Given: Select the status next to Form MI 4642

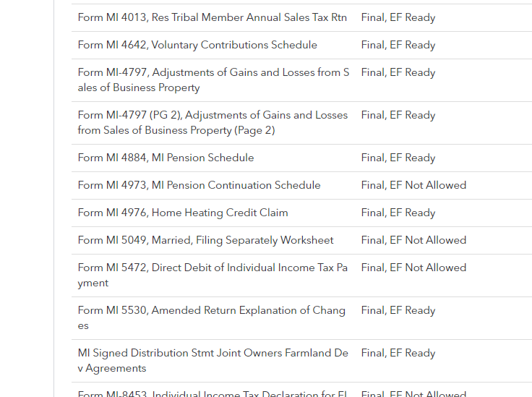Looking at the screenshot, I should tap(398, 45).
